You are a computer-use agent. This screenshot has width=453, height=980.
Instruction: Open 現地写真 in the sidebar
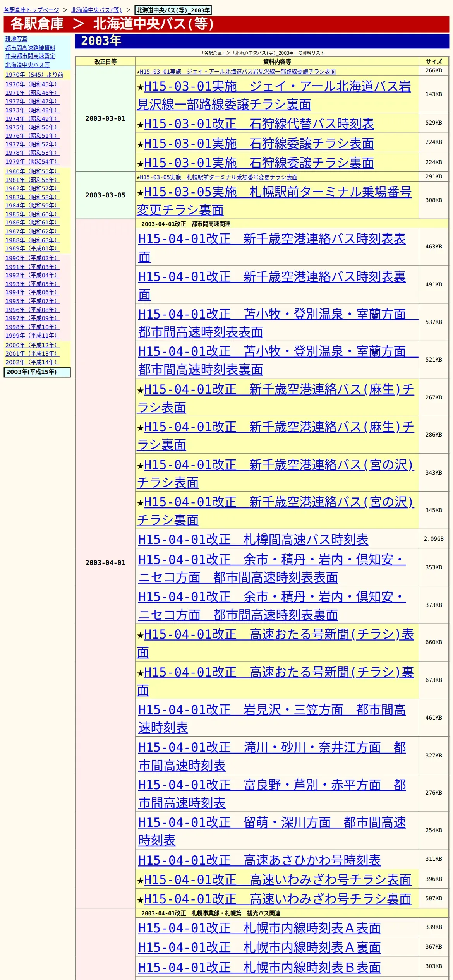(x=16, y=39)
